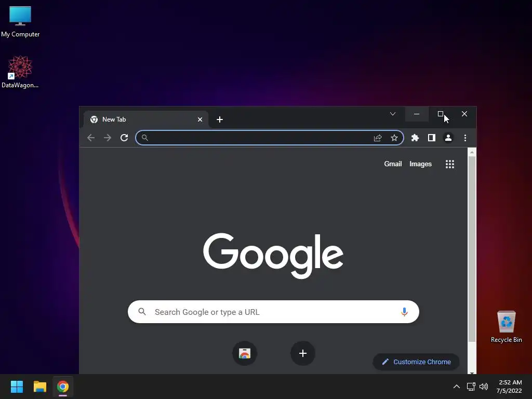Click the Chrome taskbar icon
The height and width of the screenshot is (399, 532).
62,387
